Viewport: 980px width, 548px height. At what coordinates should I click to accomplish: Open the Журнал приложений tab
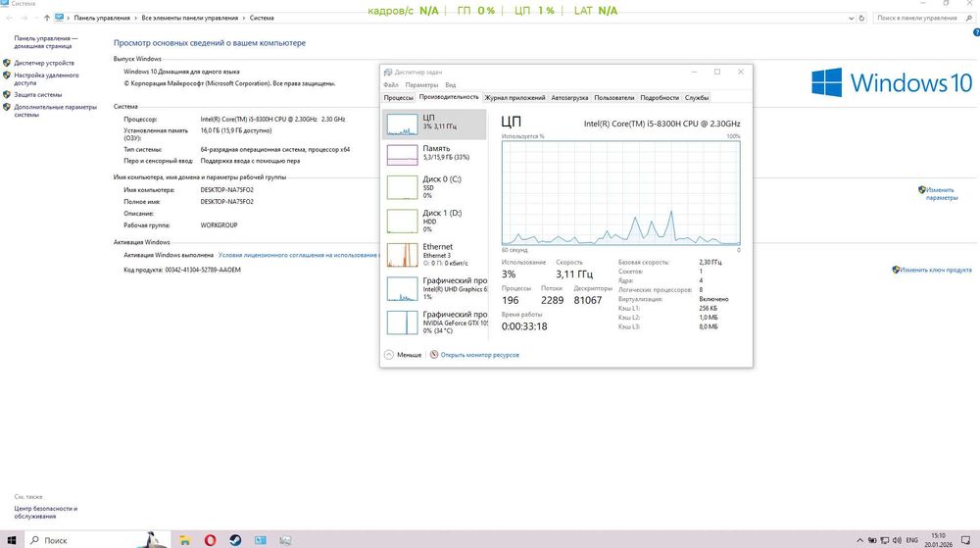click(x=514, y=97)
